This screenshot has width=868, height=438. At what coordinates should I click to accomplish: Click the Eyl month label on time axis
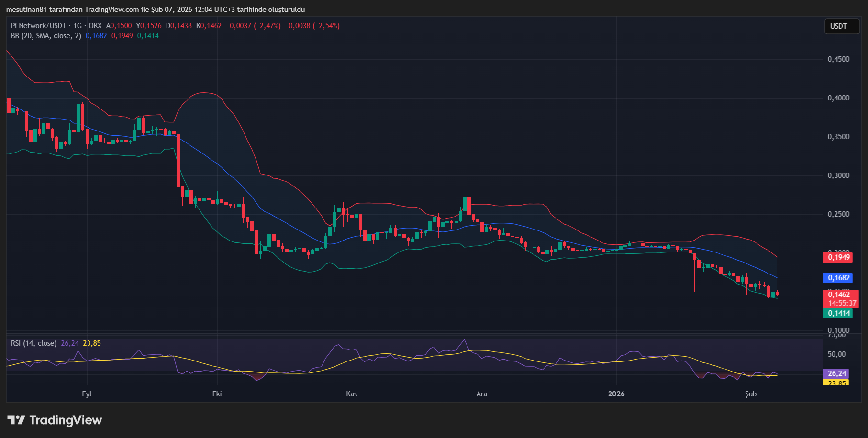tap(87, 394)
